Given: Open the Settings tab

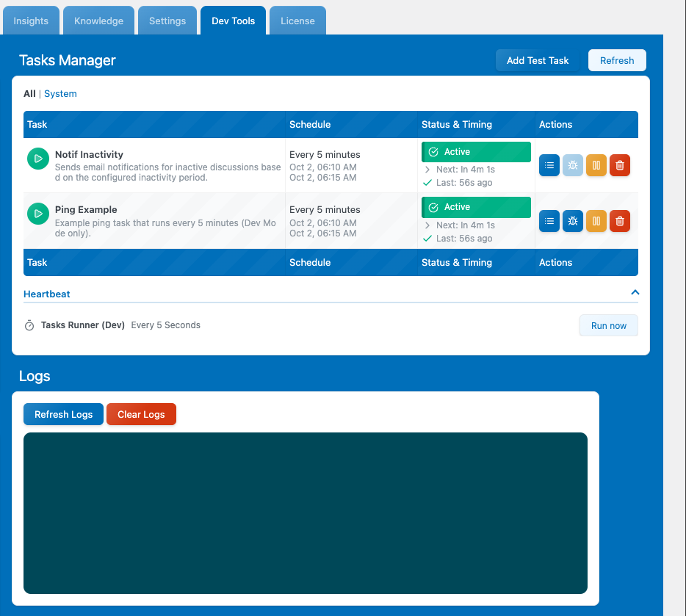Looking at the screenshot, I should click(x=167, y=21).
